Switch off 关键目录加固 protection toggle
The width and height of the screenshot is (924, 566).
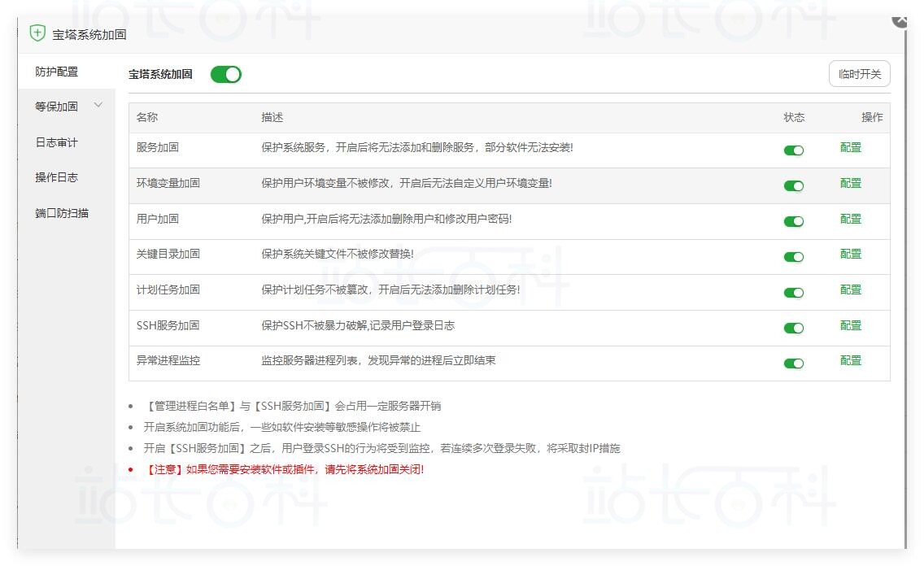tap(793, 257)
